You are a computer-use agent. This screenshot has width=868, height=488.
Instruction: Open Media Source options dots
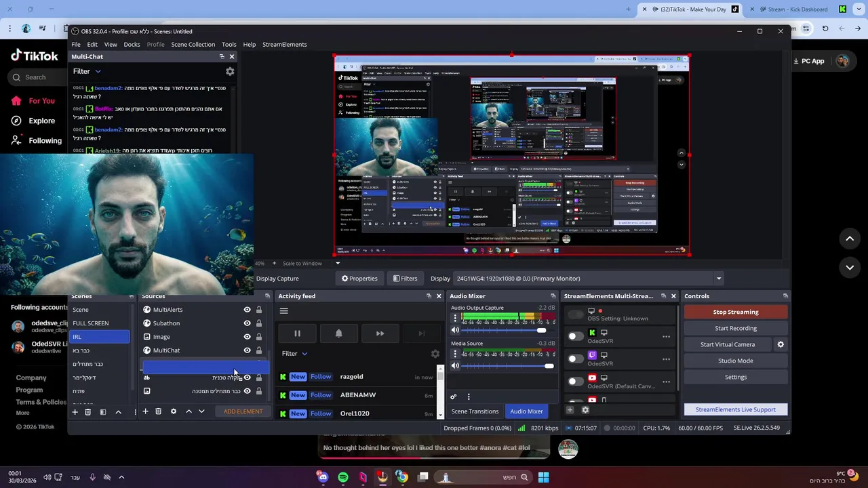point(455,354)
